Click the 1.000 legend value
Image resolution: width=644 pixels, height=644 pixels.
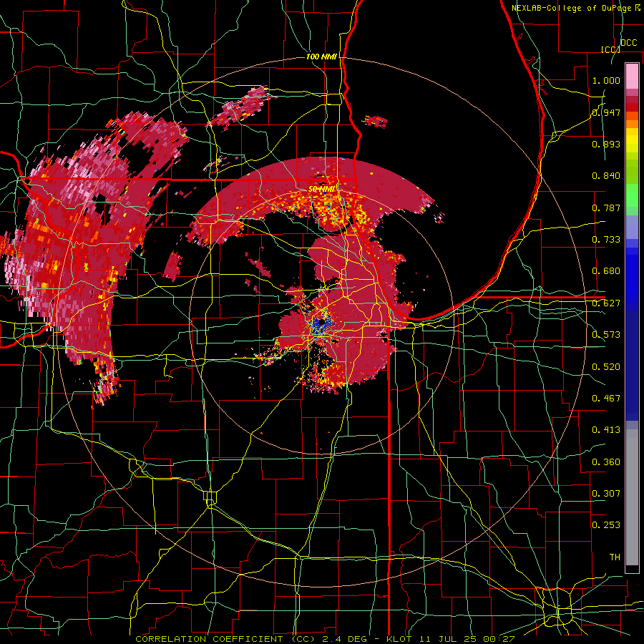[x=606, y=80]
